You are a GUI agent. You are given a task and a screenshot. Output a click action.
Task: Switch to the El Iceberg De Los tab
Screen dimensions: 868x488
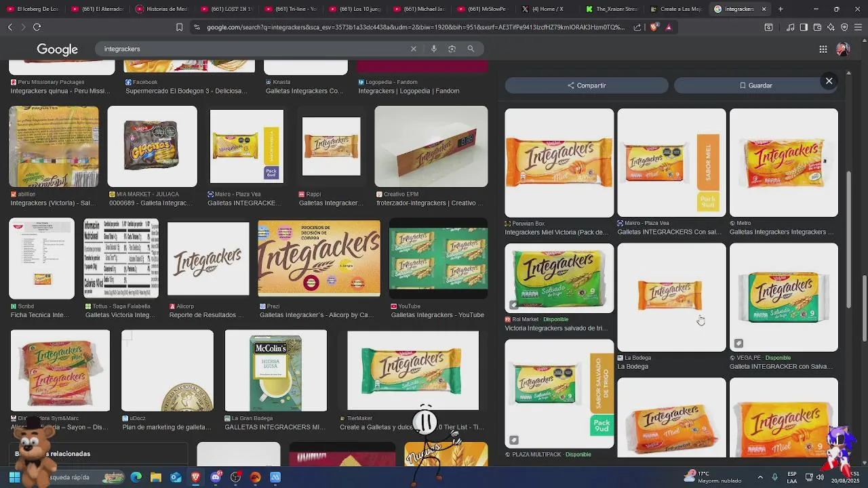coord(33,9)
